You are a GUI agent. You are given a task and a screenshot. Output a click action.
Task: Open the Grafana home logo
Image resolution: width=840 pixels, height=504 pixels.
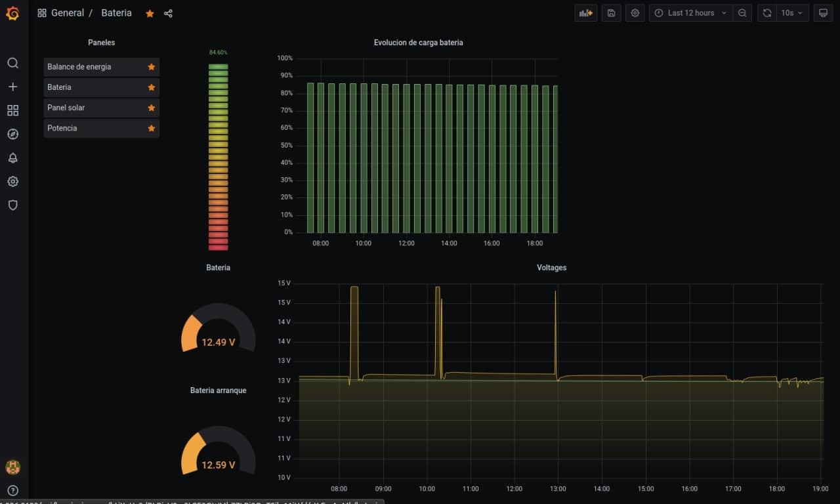(x=12, y=13)
